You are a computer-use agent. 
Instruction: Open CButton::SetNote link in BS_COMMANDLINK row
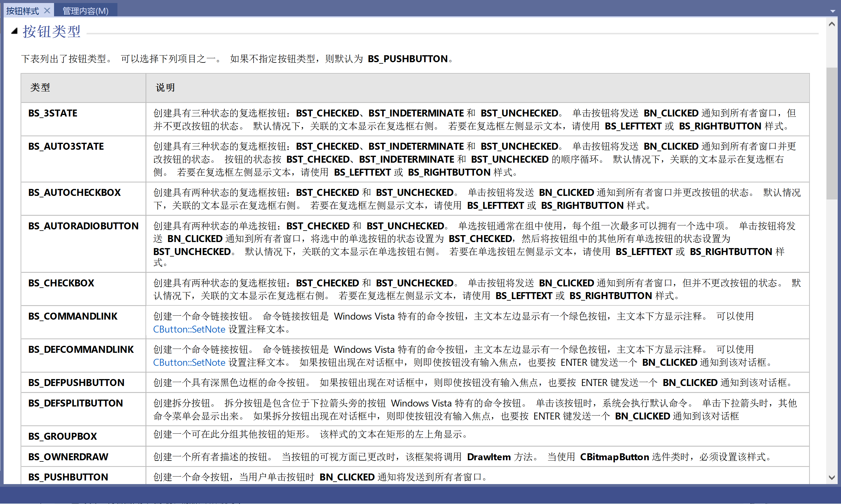pos(189,329)
